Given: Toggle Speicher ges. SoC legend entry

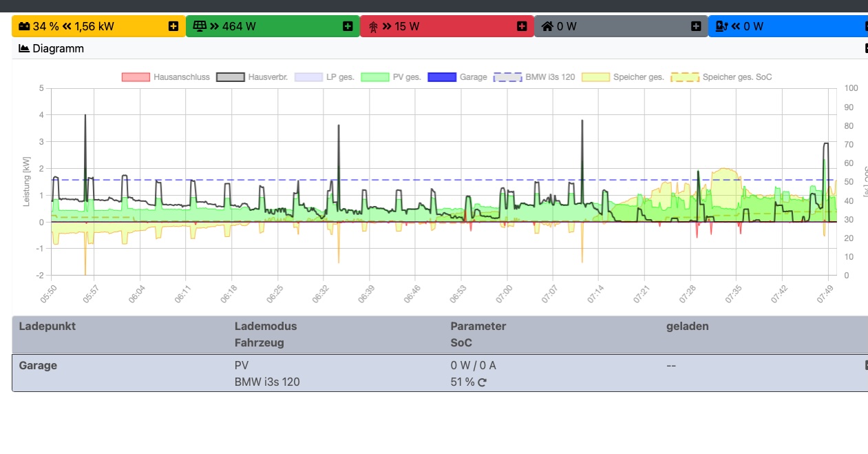Looking at the screenshot, I should pos(721,77).
